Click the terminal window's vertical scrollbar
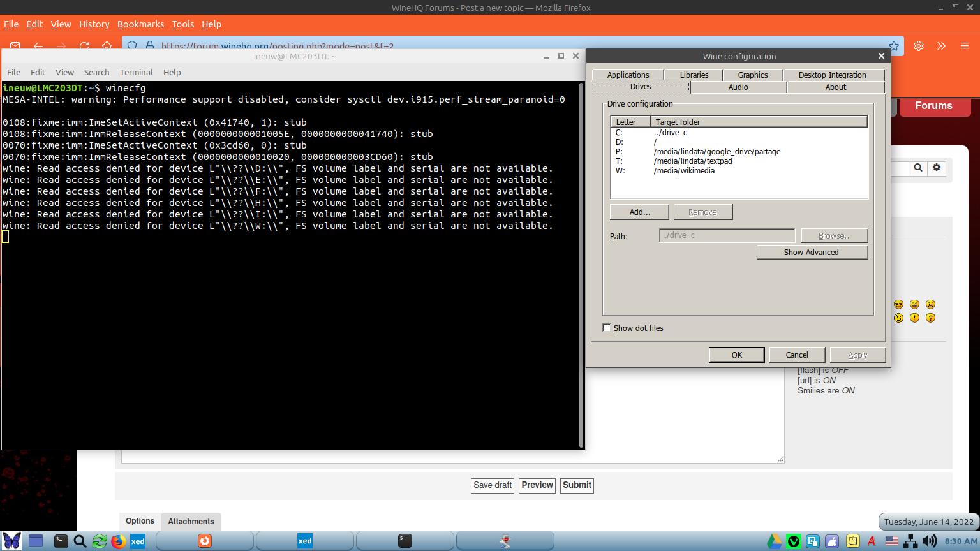Screen dimensions: 980x551 pyautogui.click(x=581, y=265)
